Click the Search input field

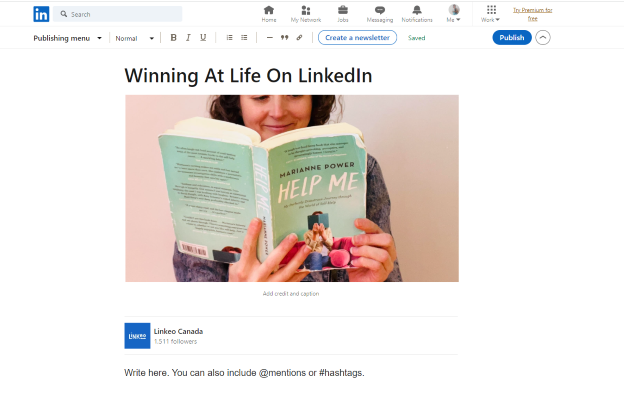[x=118, y=14]
